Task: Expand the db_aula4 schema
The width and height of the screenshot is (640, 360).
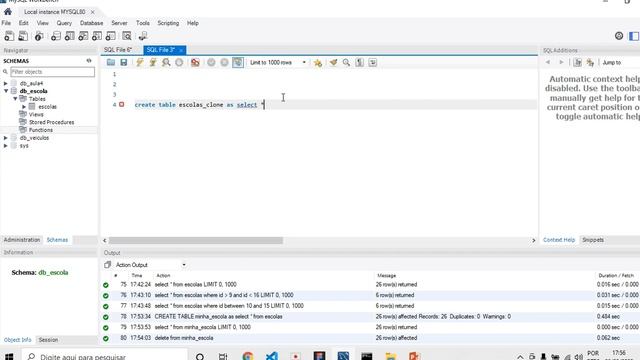Action: click(6, 83)
